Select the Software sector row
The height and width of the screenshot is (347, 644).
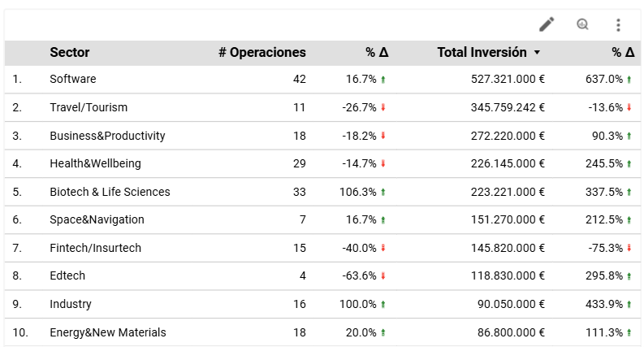pos(73,80)
